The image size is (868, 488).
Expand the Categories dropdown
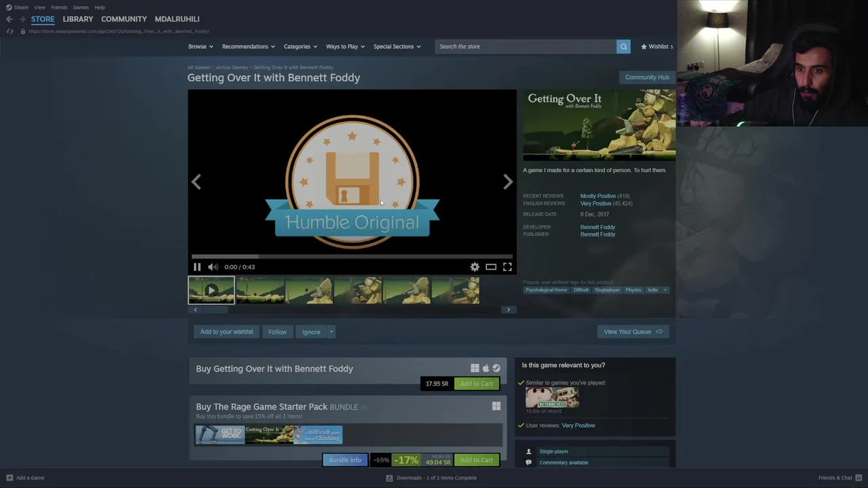pyautogui.click(x=300, y=47)
